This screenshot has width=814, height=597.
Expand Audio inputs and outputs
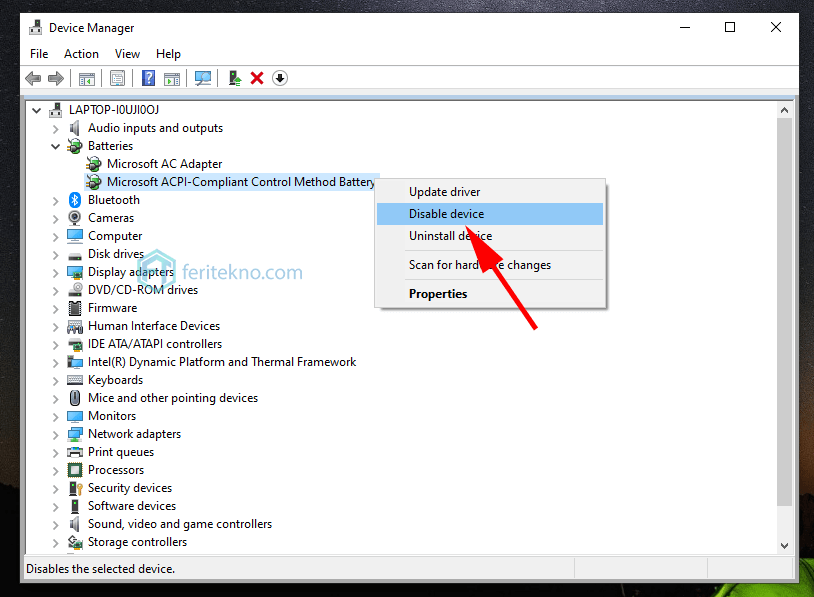[x=56, y=128]
